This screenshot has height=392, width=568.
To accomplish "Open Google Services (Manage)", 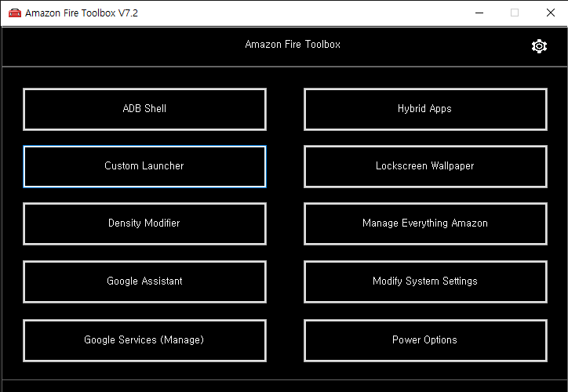I will pos(144,340).
